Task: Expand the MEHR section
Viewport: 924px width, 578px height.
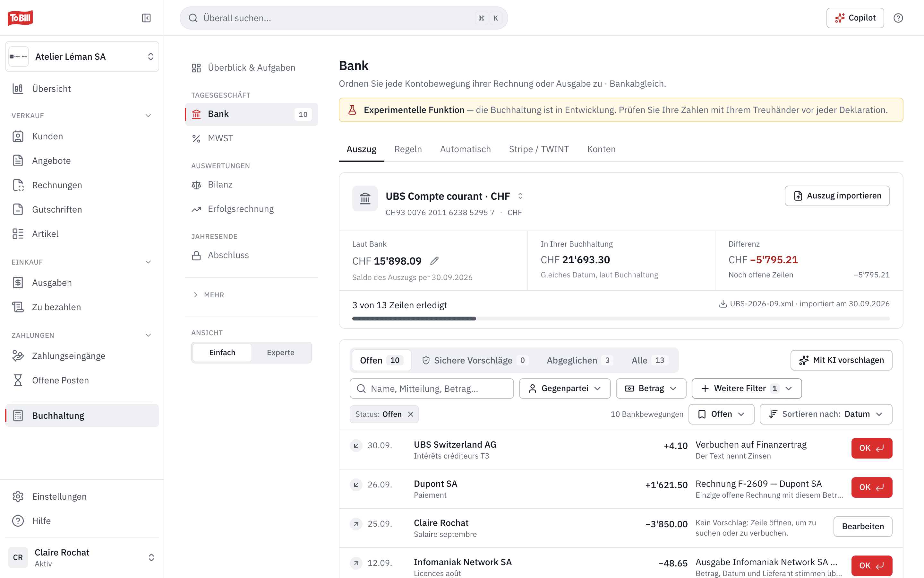Action: coord(209,295)
